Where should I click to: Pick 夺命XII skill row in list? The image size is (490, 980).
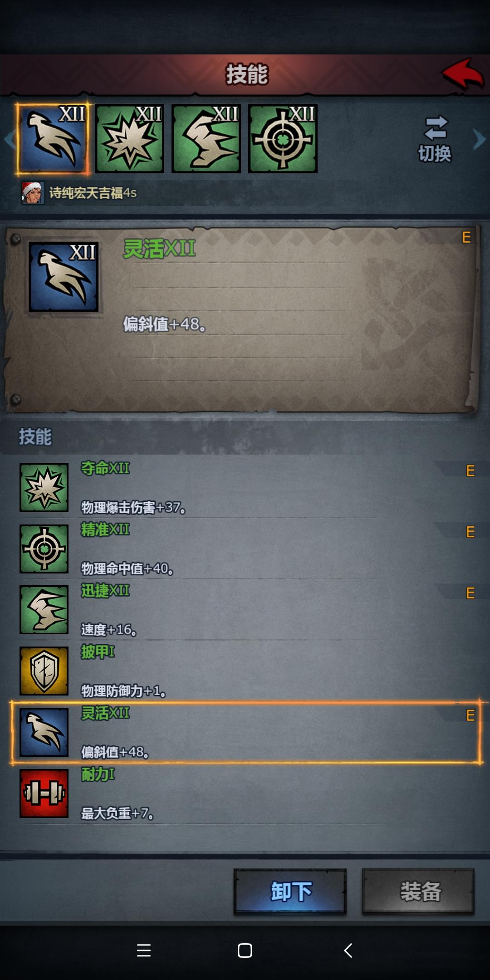[245, 487]
